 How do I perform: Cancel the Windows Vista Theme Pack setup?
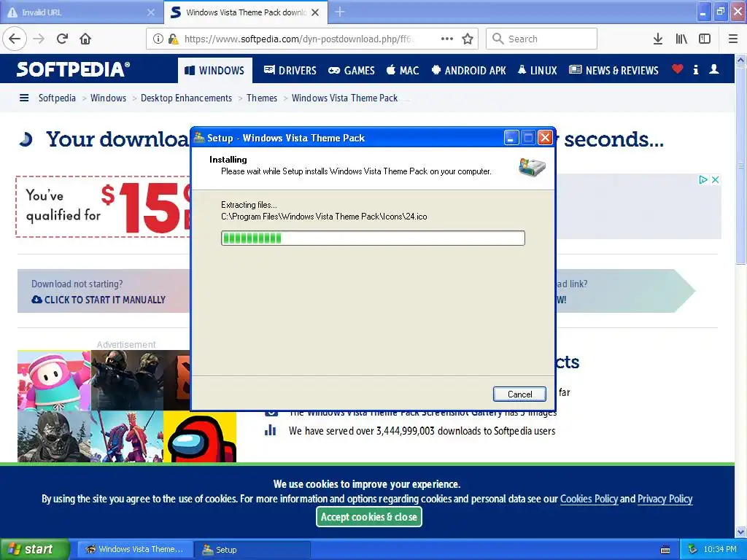pos(519,394)
